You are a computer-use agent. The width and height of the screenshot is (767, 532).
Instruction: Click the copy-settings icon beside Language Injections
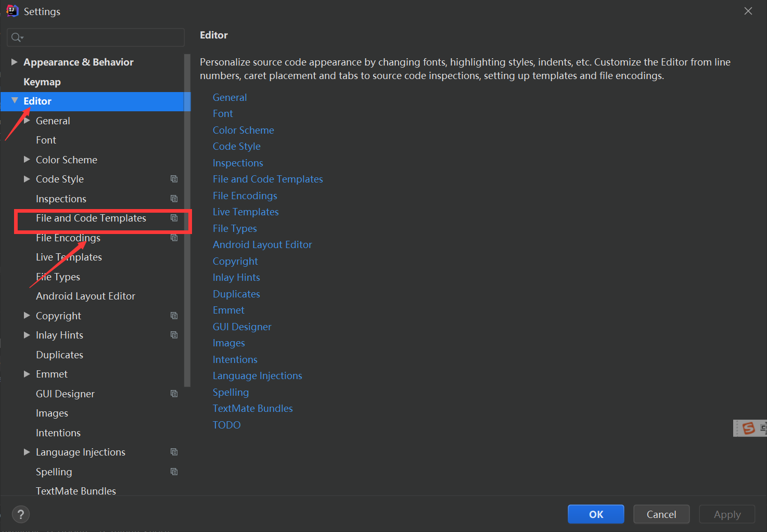coord(174,452)
